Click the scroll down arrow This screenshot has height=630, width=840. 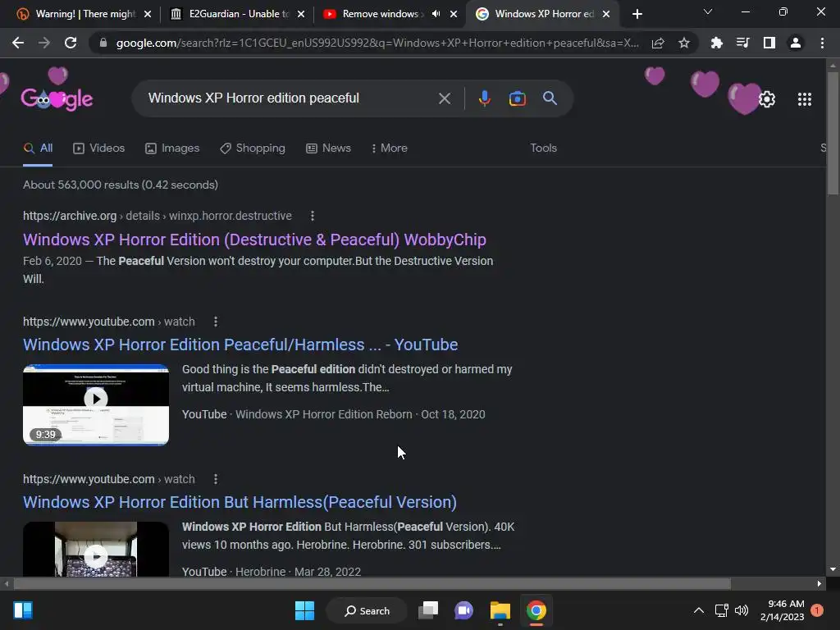[x=833, y=569]
